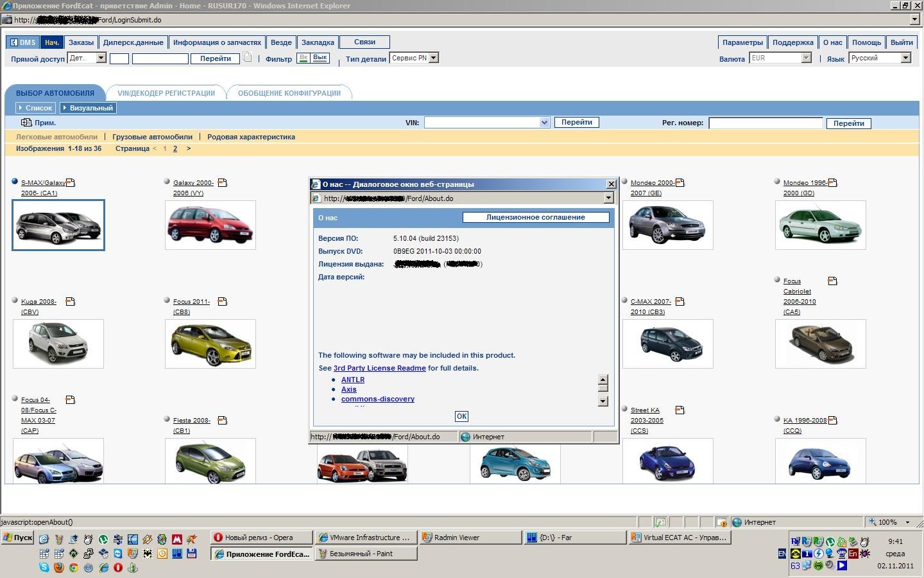This screenshot has height=578, width=924.
Task: Open Информация о запчастях menu tab
Action: 217,42
